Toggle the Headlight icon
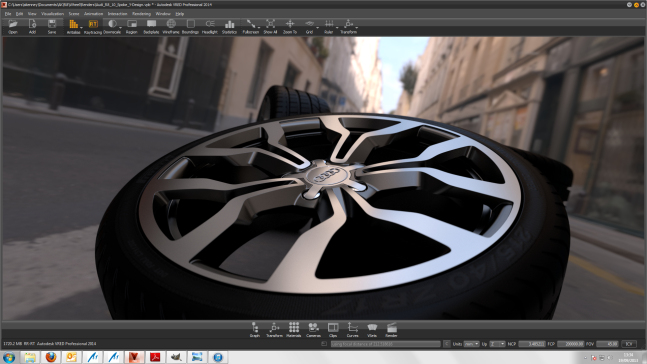647x364 pixels. pos(210,26)
